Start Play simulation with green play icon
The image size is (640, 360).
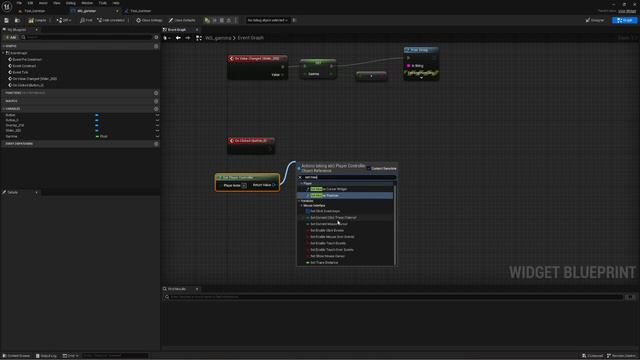(x=207, y=20)
